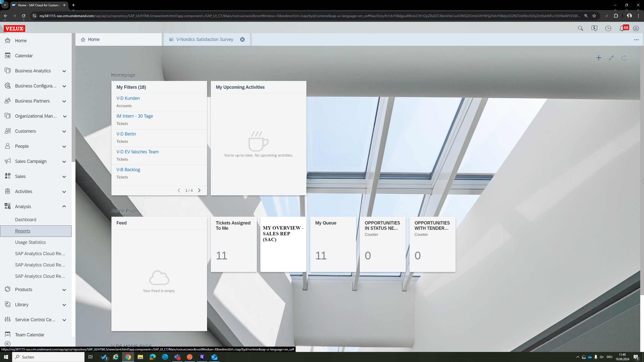Screen dimensions: 644x362
Task: Go to the next page of My Filters
Action: [x=199, y=190]
